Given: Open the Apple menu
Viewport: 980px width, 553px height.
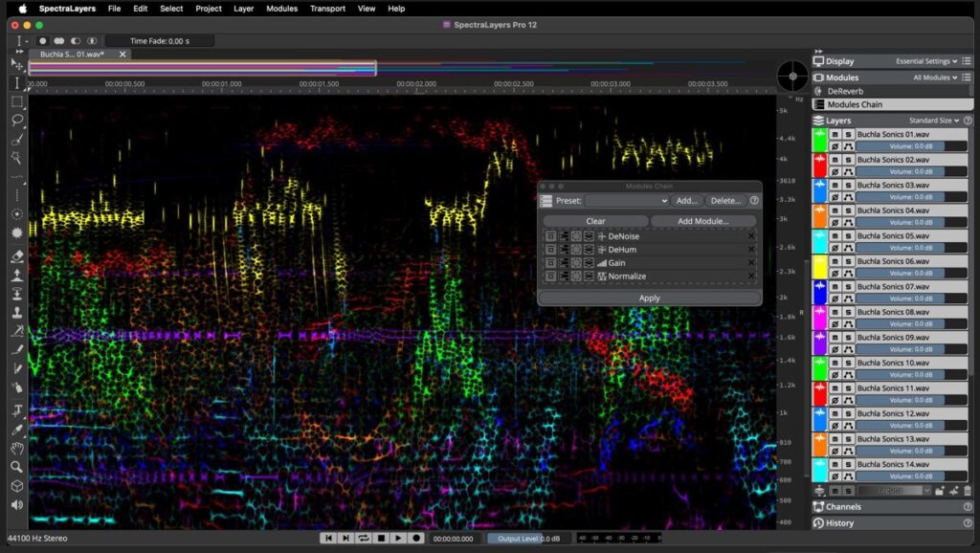Looking at the screenshot, I should click(x=23, y=9).
